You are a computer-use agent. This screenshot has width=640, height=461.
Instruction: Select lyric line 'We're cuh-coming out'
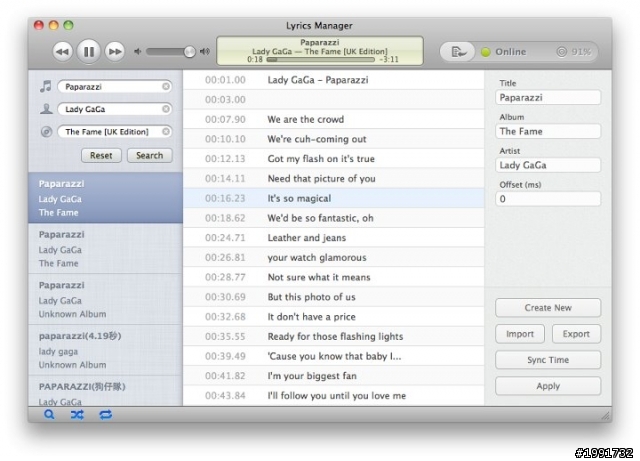333,139
